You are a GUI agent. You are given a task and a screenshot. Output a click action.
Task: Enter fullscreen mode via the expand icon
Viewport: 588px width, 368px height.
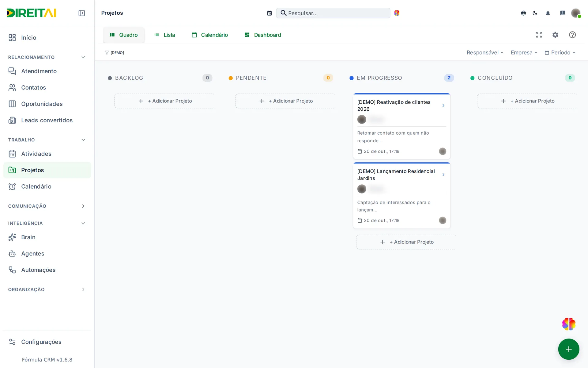539,35
